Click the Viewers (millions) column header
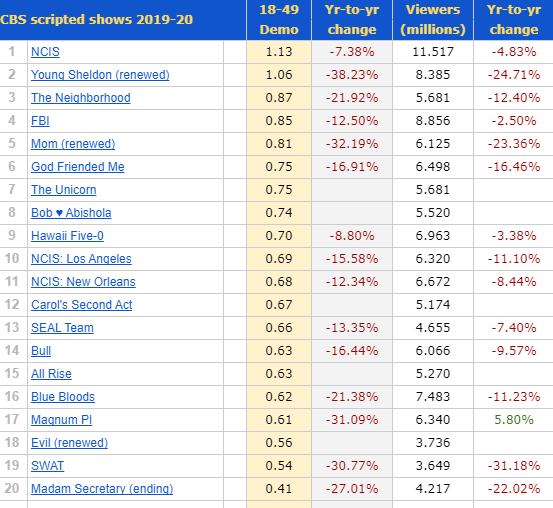553x508 pixels. pos(433,20)
